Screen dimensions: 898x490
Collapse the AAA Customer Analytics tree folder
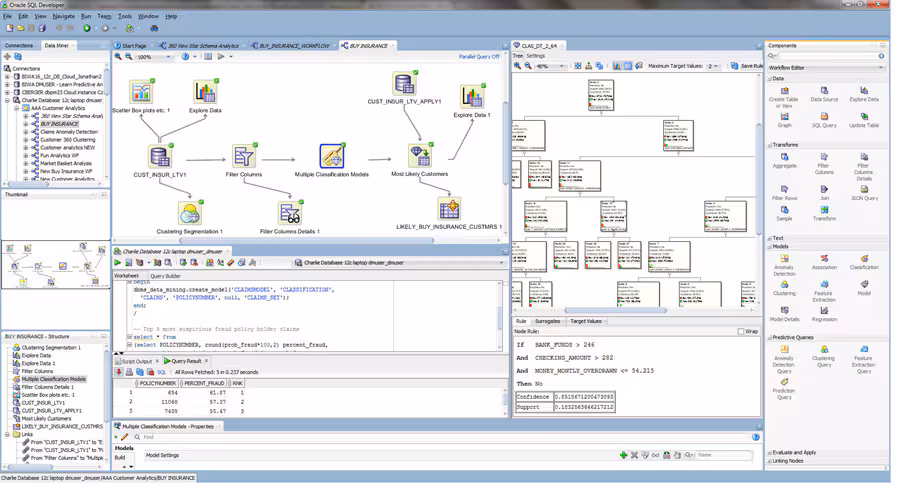pos(17,108)
